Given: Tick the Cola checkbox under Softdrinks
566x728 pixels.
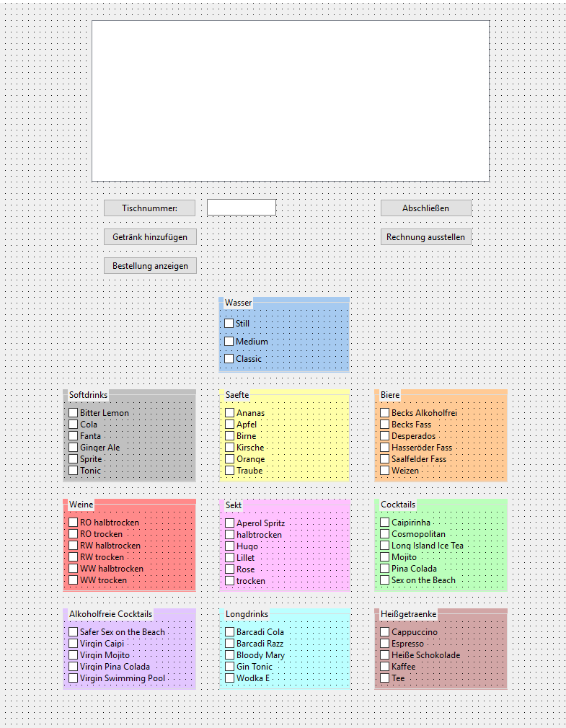Looking at the screenshot, I should [74, 425].
